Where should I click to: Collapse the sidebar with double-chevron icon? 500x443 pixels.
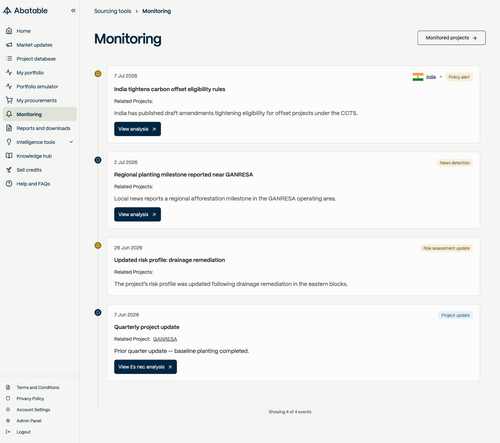pyautogui.click(x=73, y=11)
